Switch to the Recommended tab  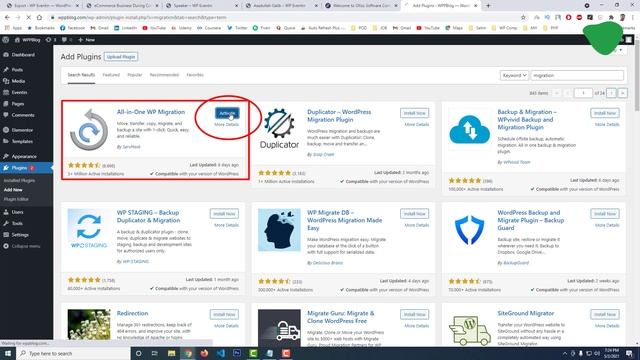[164, 75]
